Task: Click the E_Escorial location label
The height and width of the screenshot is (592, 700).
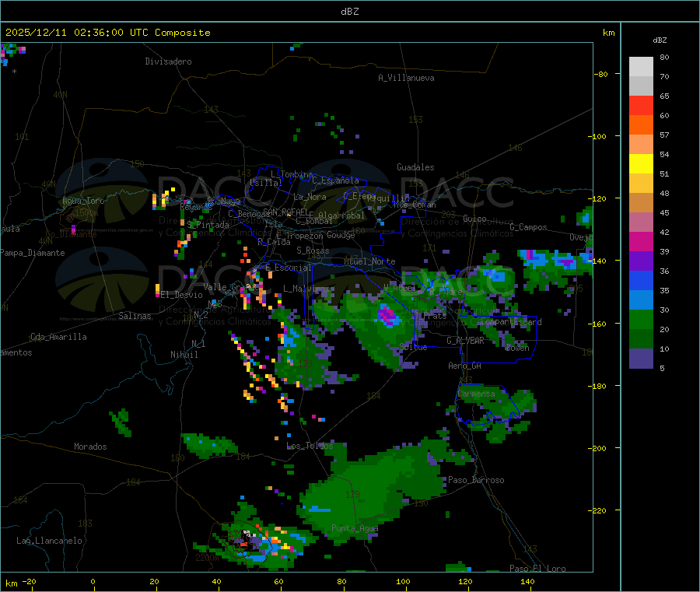Action: coord(289,268)
